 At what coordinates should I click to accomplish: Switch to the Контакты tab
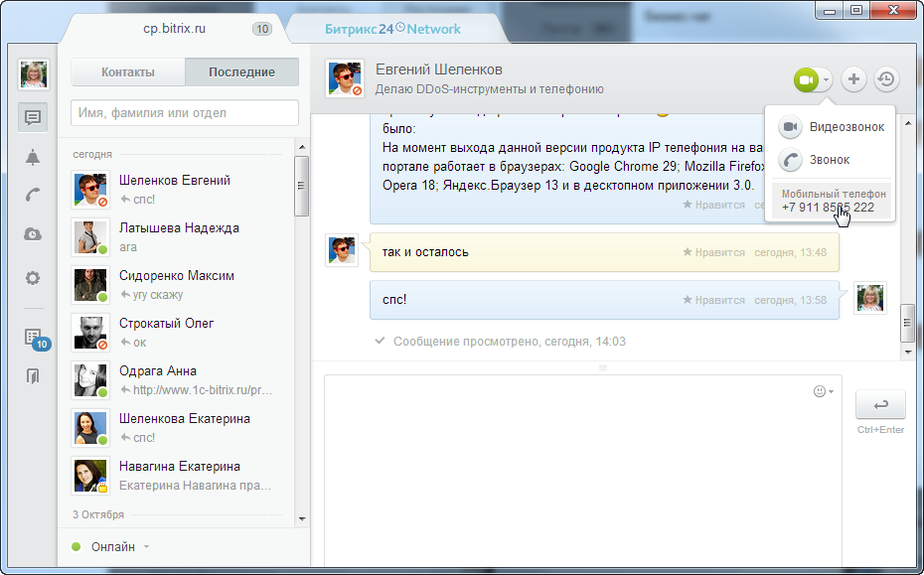128,72
